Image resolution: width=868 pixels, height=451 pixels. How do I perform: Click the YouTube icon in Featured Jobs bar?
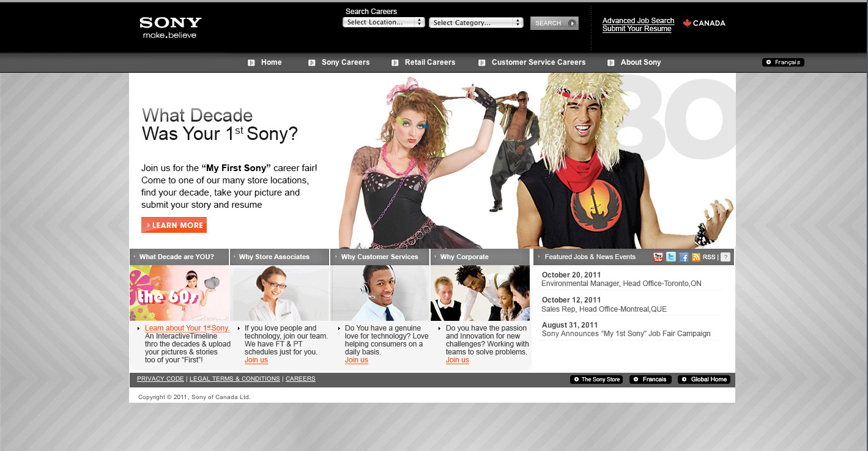(x=658, y=257)
